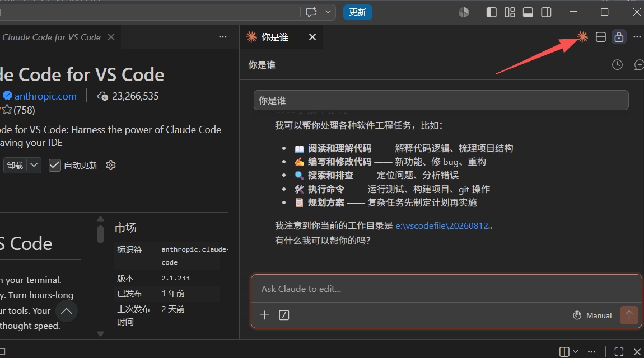This screenshot has height=358, width=644.
Task: Click the 你是谁 chat title heading
Action: (262, 65)
